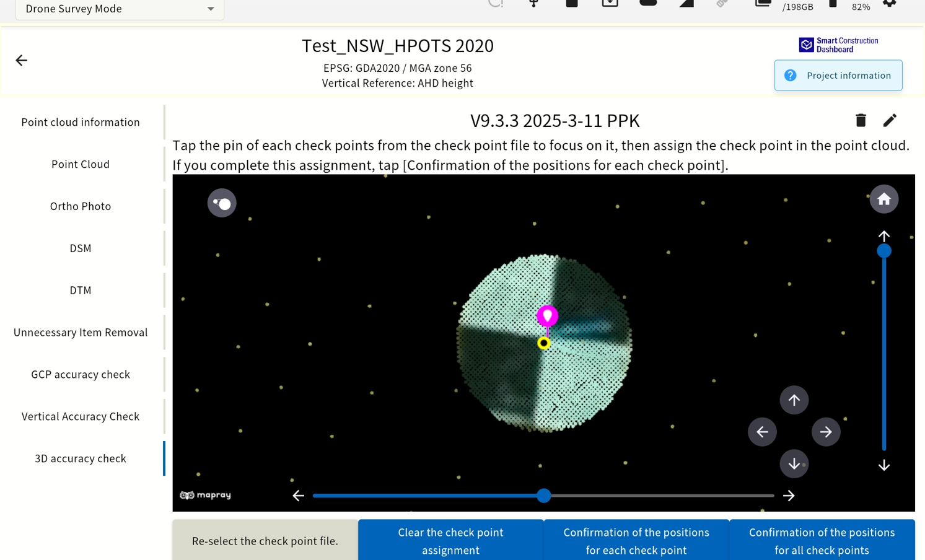Select GCP accuracy check tab
Screen dimensions: 925x560
click(81, 375)
